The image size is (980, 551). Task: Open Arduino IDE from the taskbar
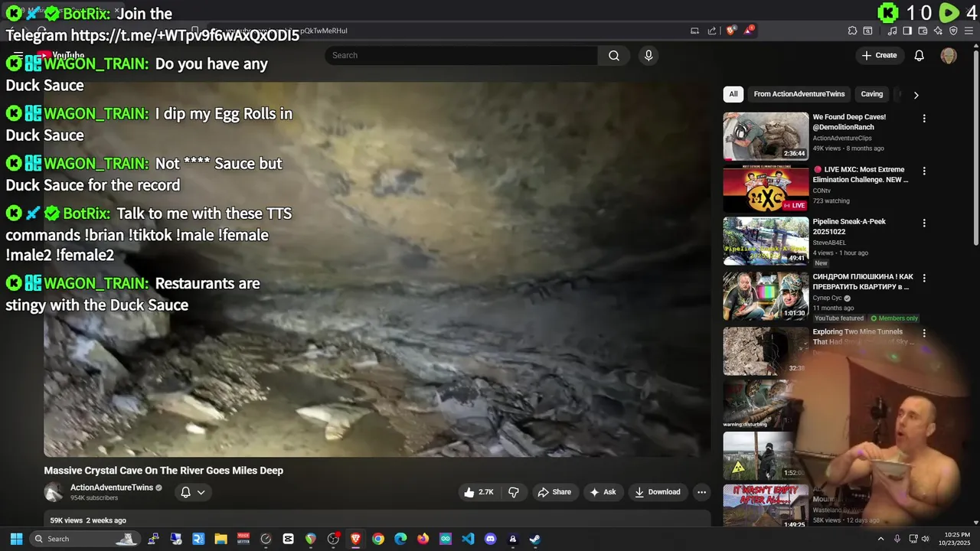pyautogui.click(x=446, y=539)
